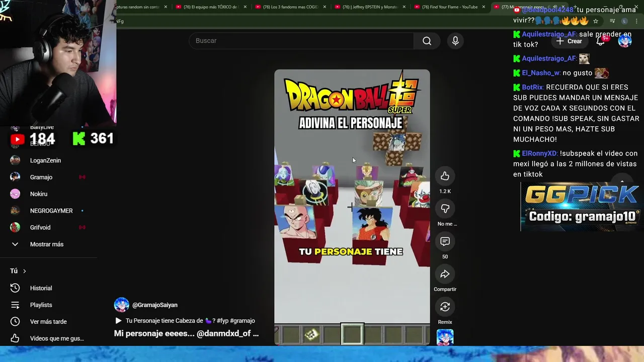Open Playlists in the sidebar

[41, 305]
